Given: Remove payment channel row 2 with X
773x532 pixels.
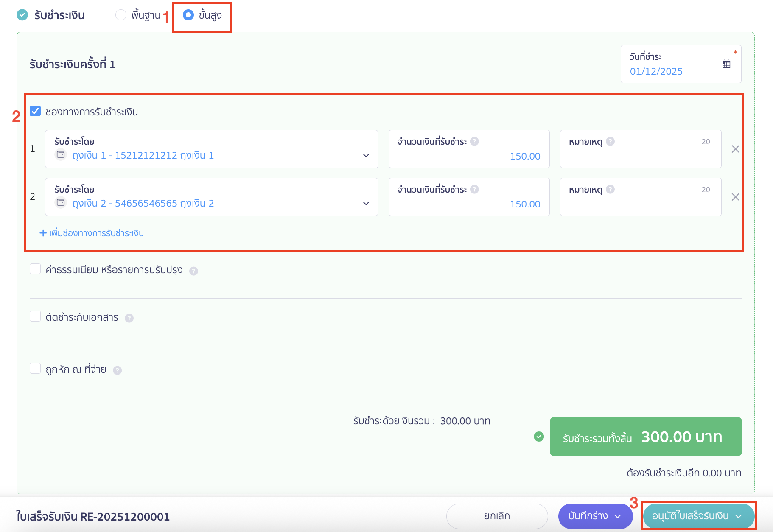Looking at the screenshot, I should (x=735, y=197).
